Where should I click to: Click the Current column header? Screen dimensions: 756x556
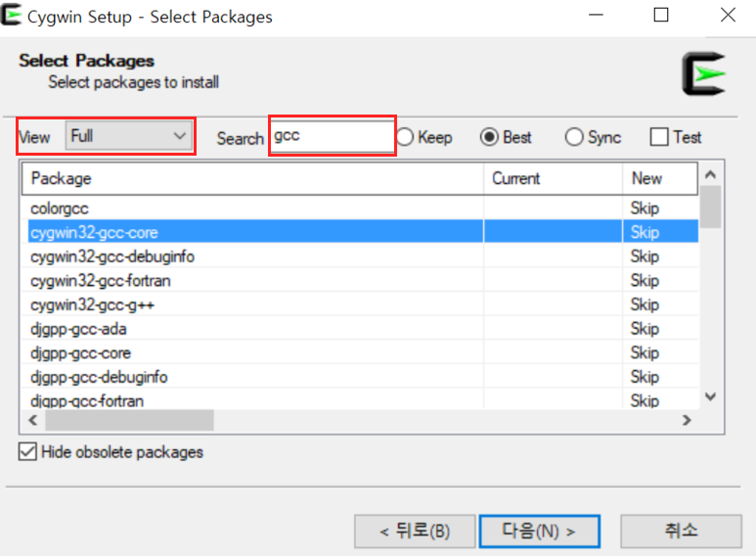(553, 178)
